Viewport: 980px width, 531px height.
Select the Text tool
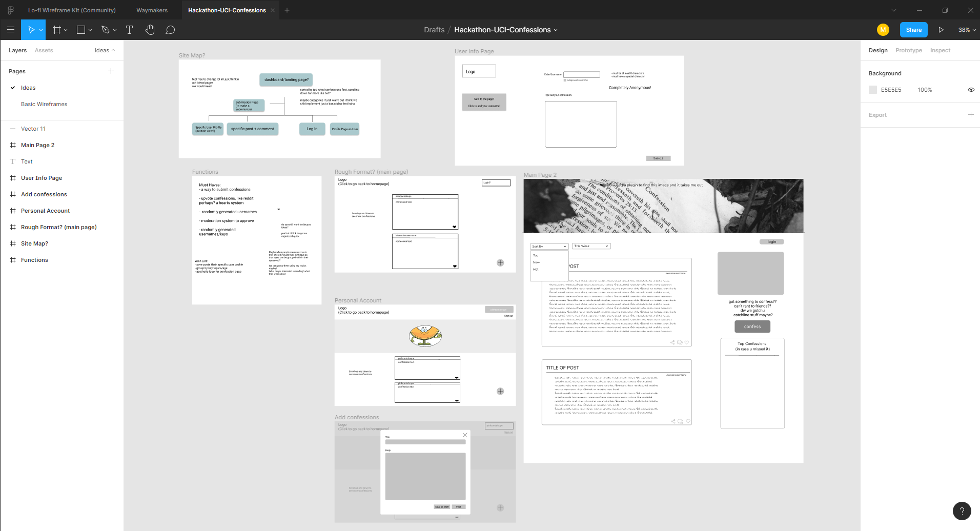pos(129,30)
